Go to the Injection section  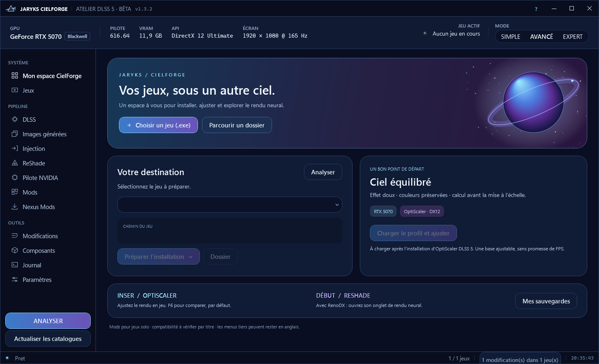(x=48, y=148)
